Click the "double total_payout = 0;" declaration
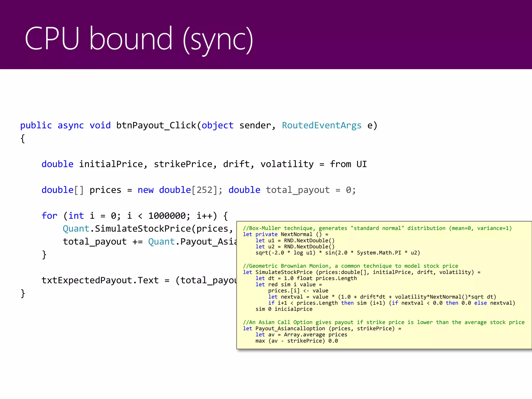This screenshot has height=399, width=532. tap(292, 190)
